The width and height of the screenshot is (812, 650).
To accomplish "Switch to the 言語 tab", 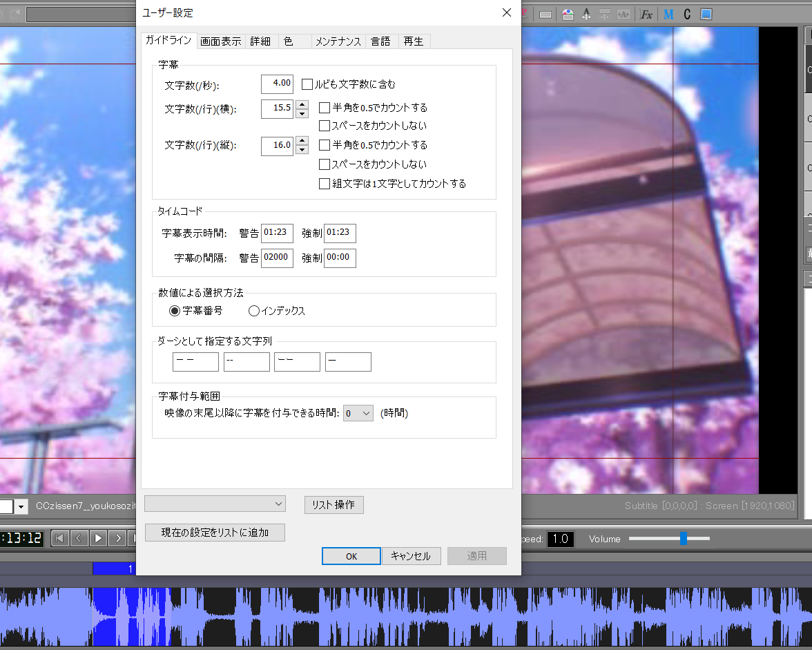I will pos(380,41).
